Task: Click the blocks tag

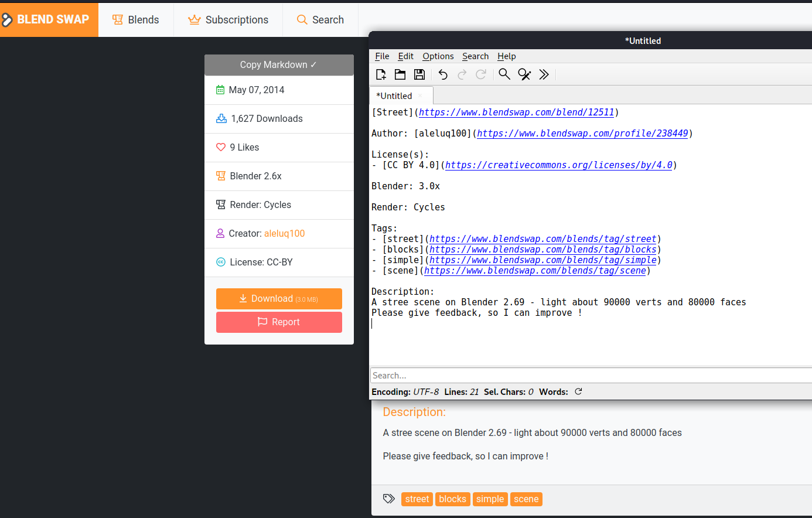Action: [x=453, y=499]
